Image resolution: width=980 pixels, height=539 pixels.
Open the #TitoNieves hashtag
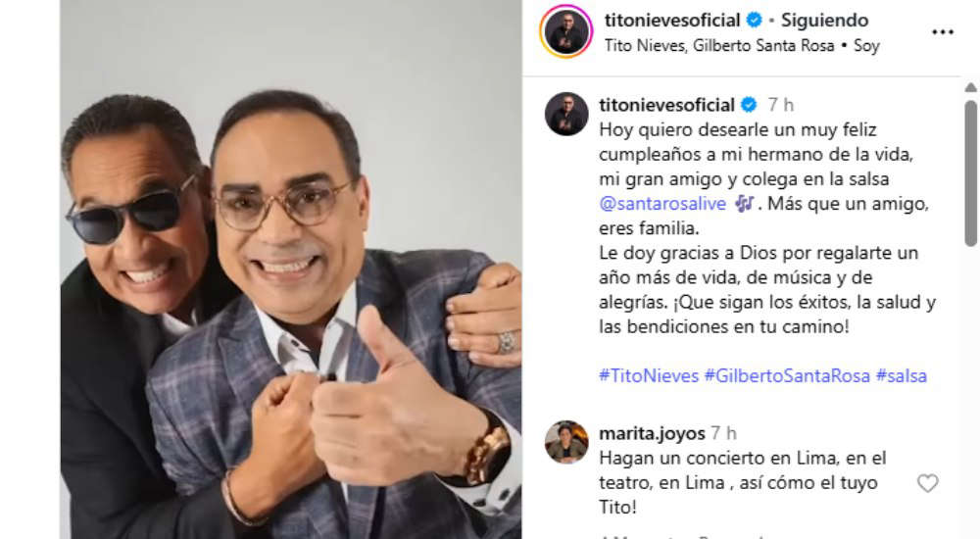(x=649, y=375)
